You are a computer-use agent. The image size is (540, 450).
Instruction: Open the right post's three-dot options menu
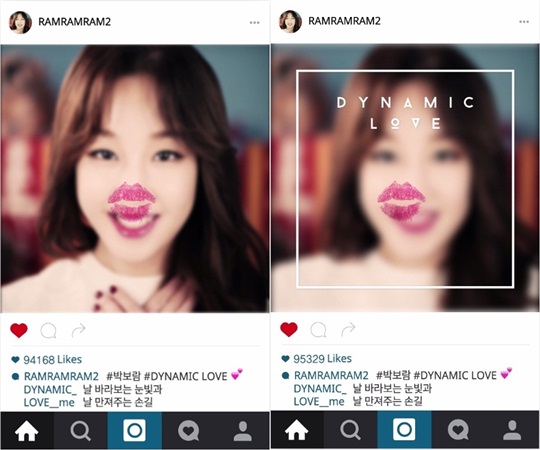click(524, 22)
